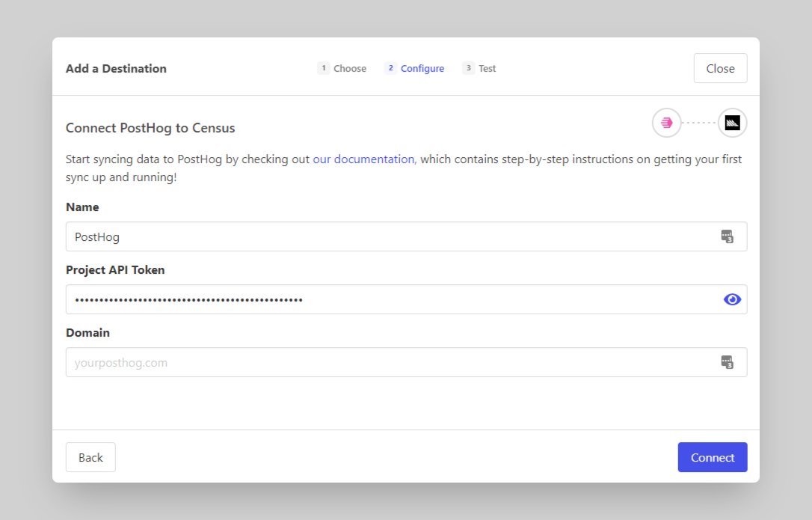Click the pink Census logo icon
Image resolution: width=812 pixels, height=520 pixels.
tap(666, 123)
